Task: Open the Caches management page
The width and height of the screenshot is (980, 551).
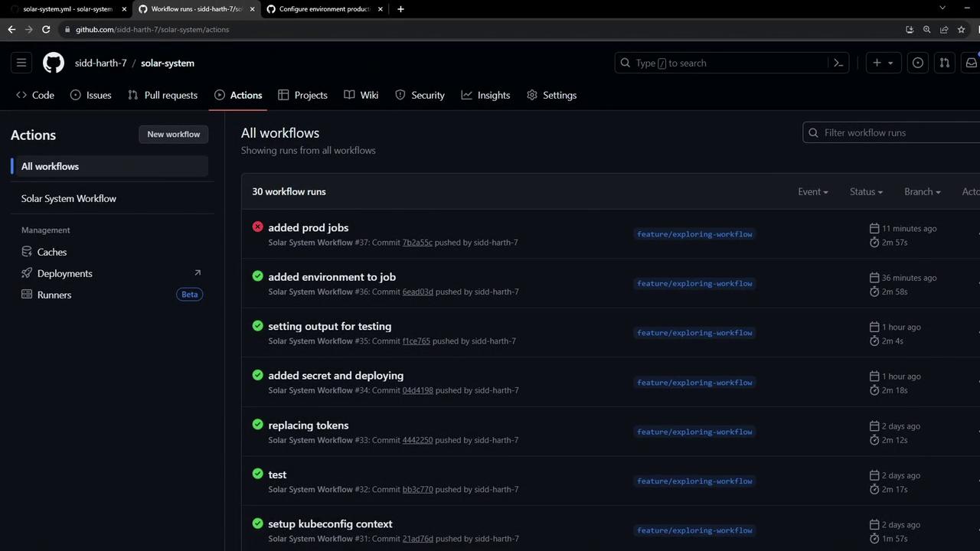Action: point(52,252)
